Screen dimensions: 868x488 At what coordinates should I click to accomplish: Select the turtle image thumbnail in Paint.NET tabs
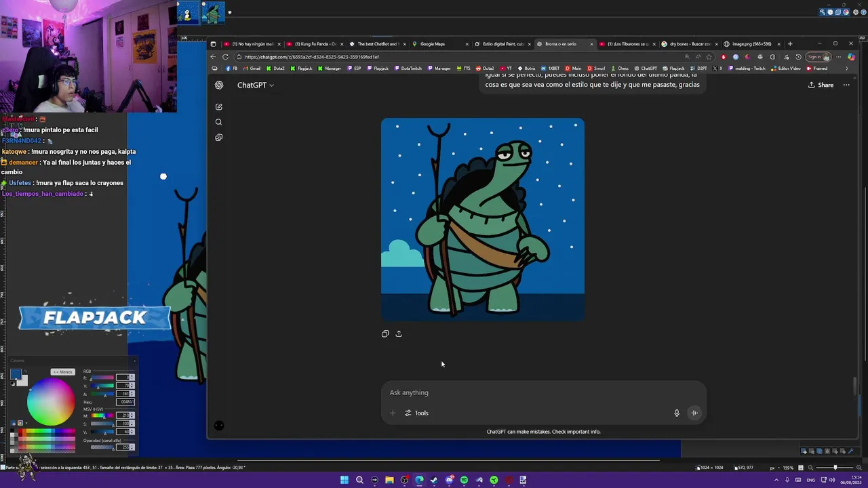coord(212,13)
